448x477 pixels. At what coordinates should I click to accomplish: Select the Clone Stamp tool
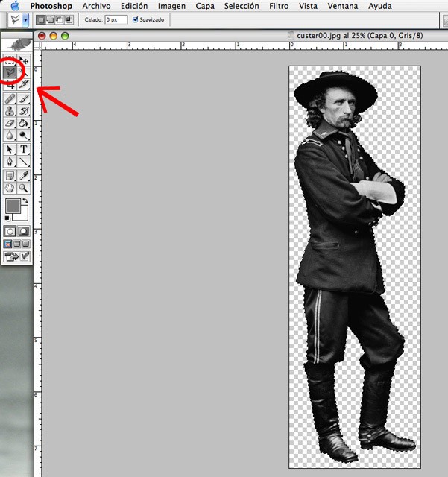[x=10, y=111]
